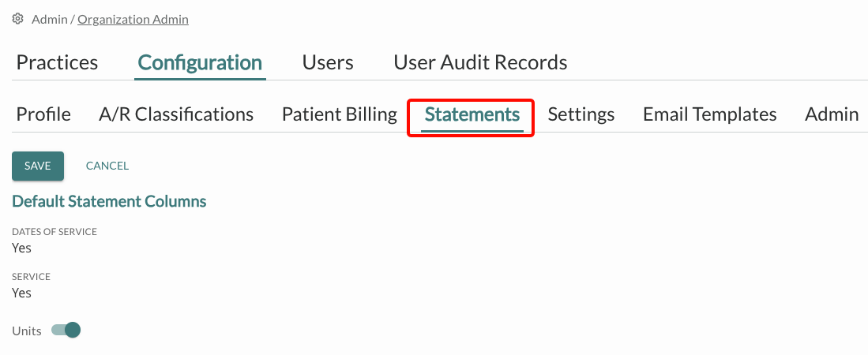Go to the Users tab
The width and height of the screenshot is (868, 355).
point(328,63)
